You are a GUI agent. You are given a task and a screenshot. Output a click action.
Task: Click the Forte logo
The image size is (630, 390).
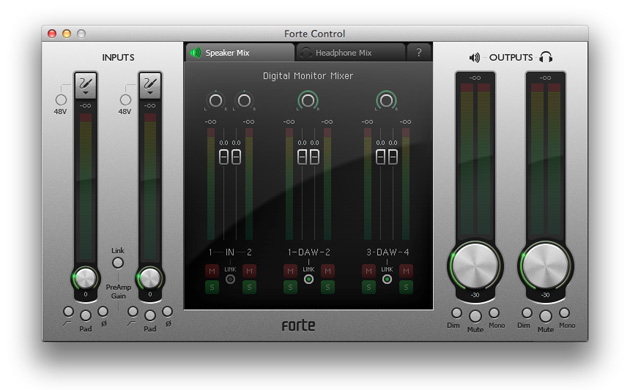(298, 325)
